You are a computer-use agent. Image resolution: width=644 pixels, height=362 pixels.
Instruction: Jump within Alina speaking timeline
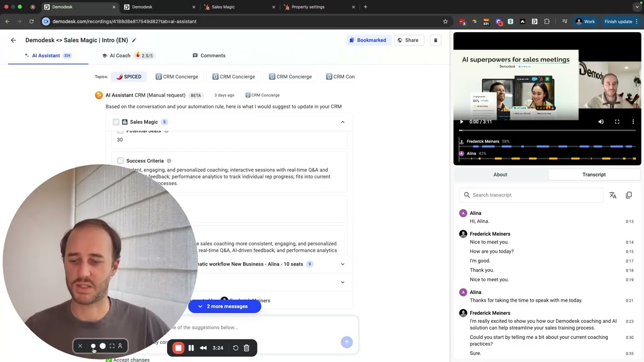[x=547, y=159]
